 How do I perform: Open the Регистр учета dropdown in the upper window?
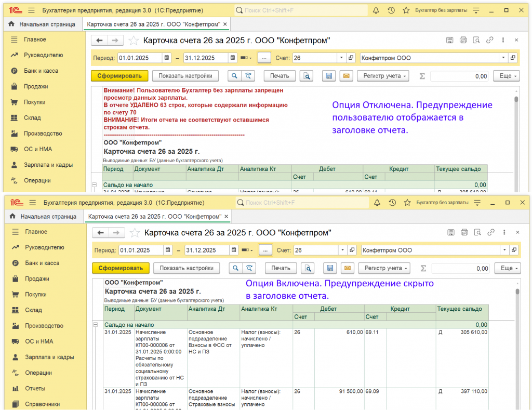pyautogui.click(x=383, y=76)
